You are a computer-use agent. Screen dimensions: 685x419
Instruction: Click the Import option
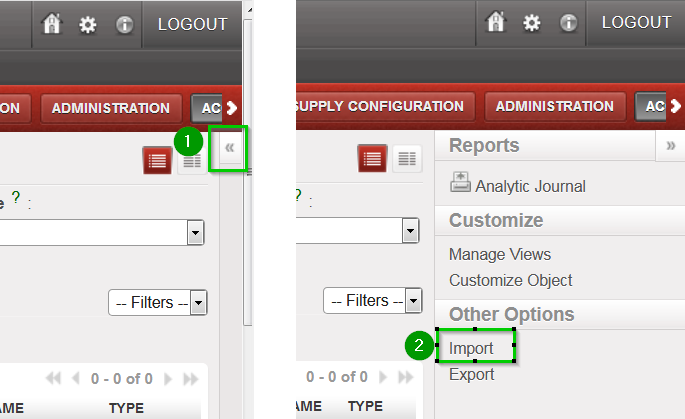coord(472,348)
